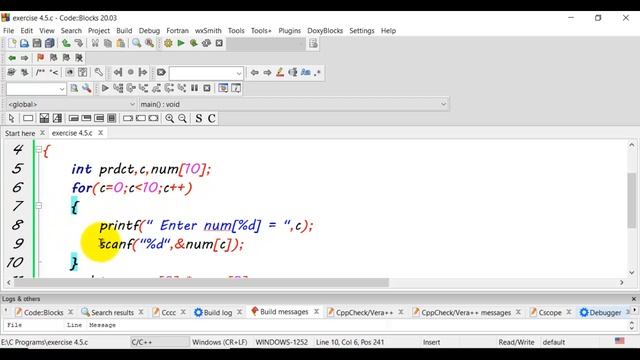Image resolution: width=640 pixels, height=360 pixels.
Task: Open the Debug menu
Action: (149, 31)
